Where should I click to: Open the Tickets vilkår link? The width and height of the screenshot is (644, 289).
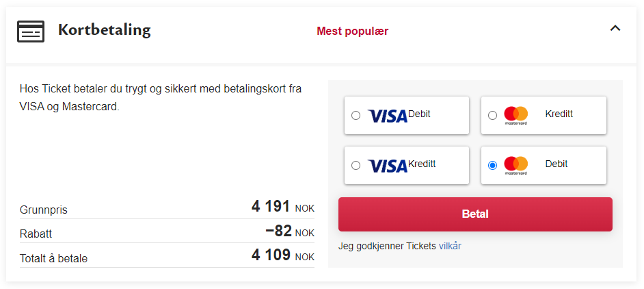(x=450, y=246)
